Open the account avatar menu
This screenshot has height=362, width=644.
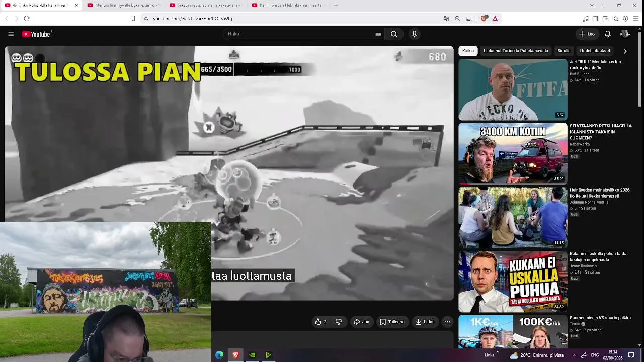coord(625,34)
